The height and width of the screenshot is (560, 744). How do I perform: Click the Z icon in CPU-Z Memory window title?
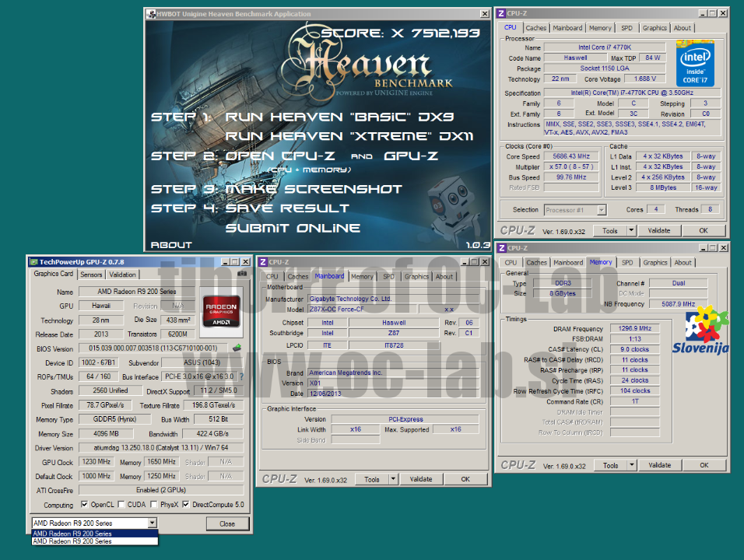click(501, 248)
